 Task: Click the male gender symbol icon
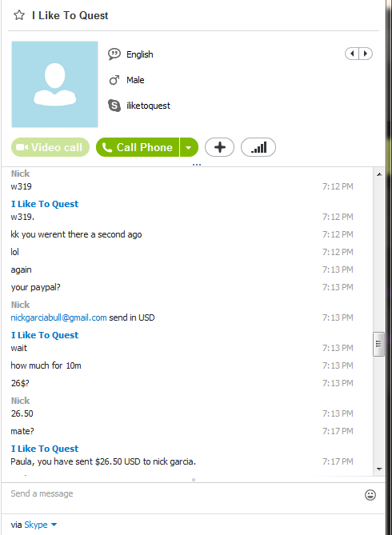tap(114, 80)
